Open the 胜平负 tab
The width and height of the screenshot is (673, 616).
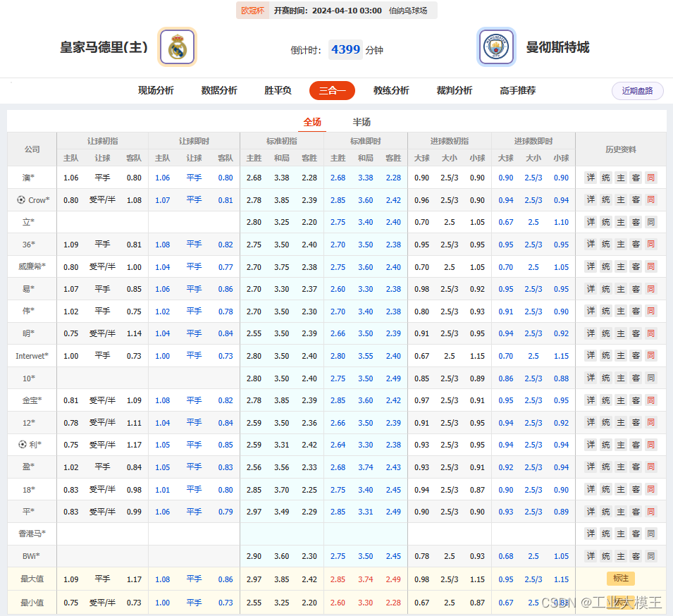278,91
